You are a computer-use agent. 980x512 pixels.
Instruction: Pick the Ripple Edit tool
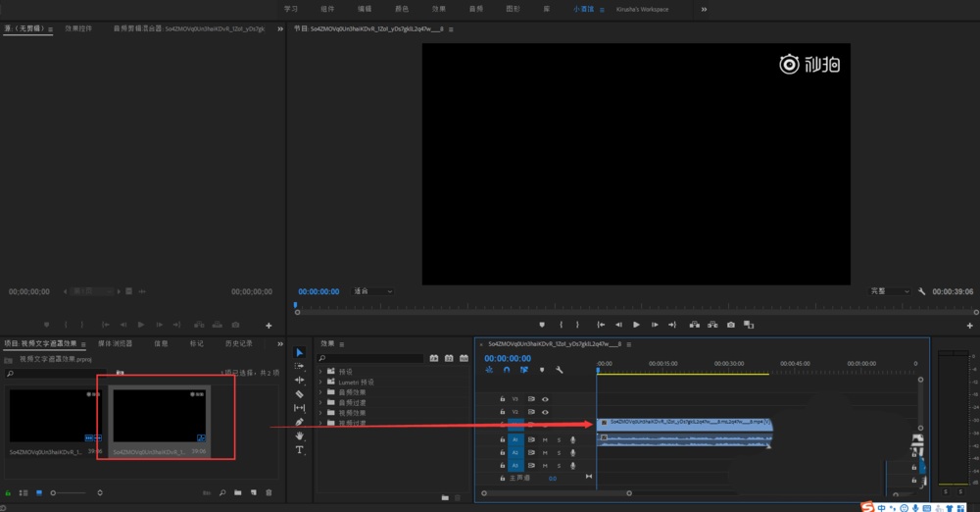coord(300,381)
